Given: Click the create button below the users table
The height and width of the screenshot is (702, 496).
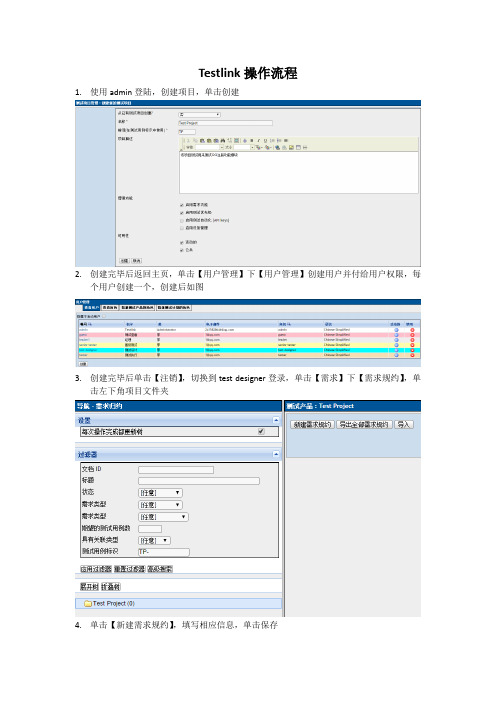Looking at the screenshot, I should coord(83,364).
